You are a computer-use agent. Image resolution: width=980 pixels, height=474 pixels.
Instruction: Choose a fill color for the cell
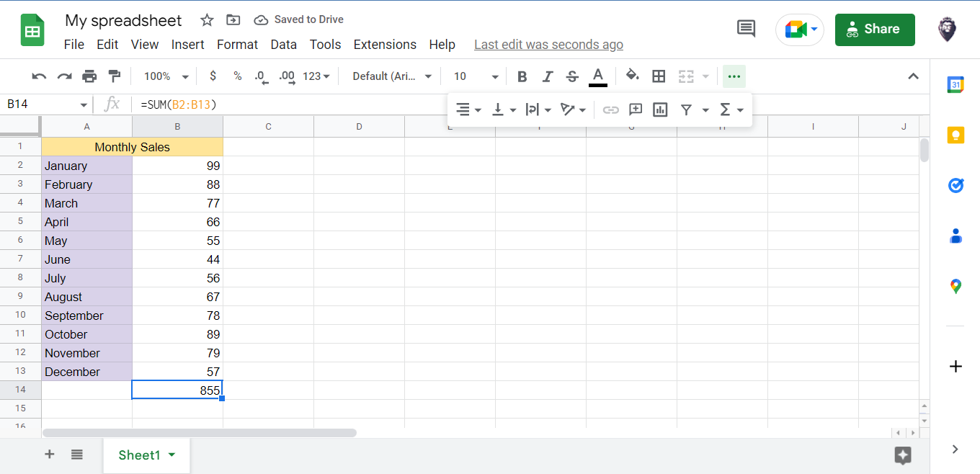point(633,76)
